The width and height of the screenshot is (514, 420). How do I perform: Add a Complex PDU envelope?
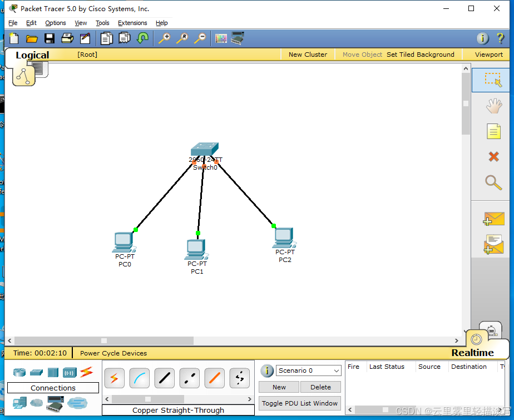493,244
